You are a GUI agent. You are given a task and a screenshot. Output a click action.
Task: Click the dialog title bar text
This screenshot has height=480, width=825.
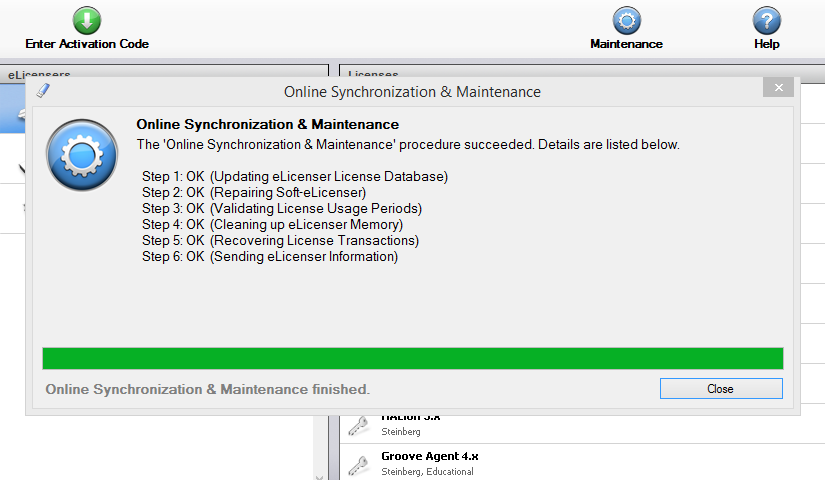coord(412,92)
